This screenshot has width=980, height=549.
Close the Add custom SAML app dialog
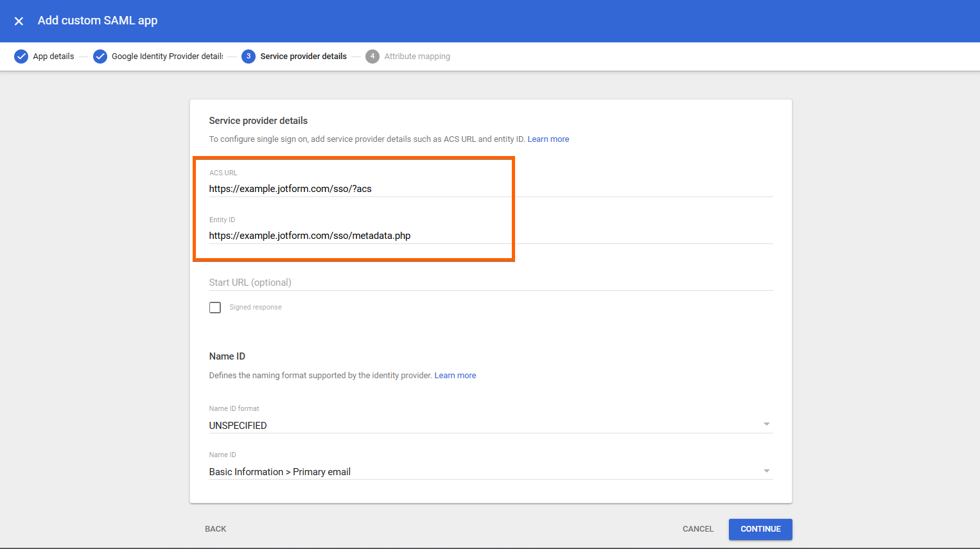click(x=19, y=21)
